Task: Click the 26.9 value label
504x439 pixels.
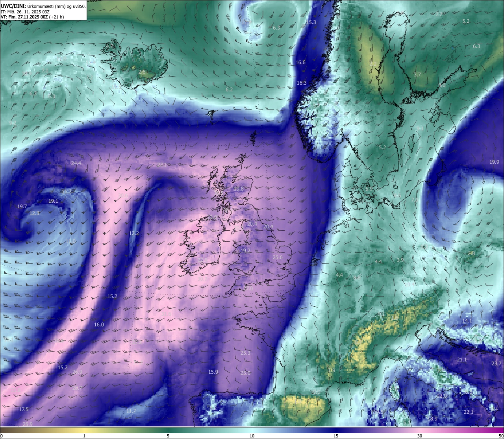Action: [77, 372]
